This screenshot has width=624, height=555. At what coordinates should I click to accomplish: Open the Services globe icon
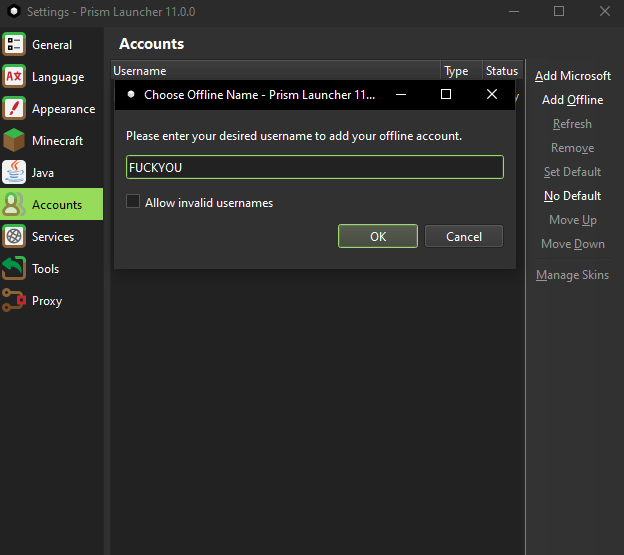(14, 236)
